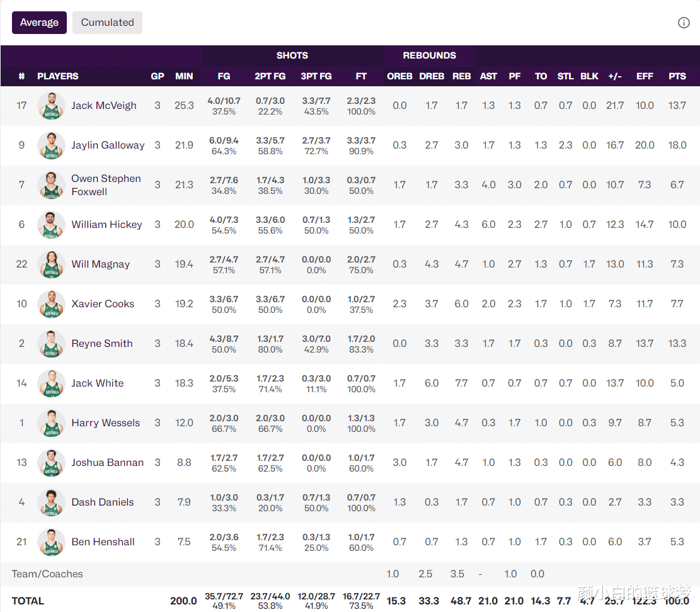Sort by the # jersey number column
Viewport: 700px width, 612px height.
coord(21,76)
